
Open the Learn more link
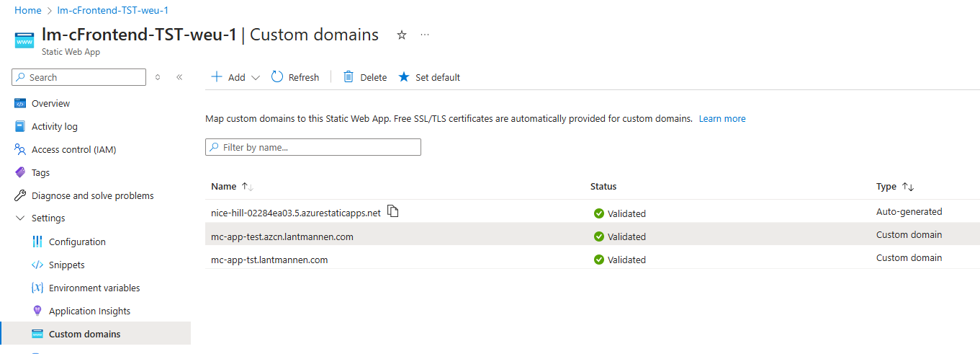click(x=722, y=118)
